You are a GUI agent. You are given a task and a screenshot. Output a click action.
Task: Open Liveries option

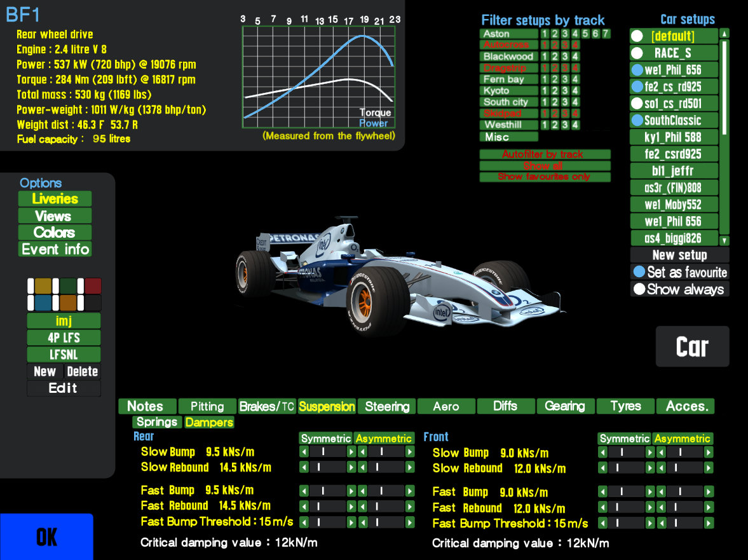(55, 199)
